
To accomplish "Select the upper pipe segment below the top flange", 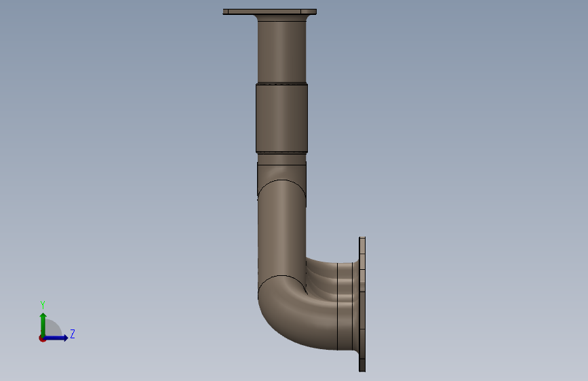I will tap(281, 52).
